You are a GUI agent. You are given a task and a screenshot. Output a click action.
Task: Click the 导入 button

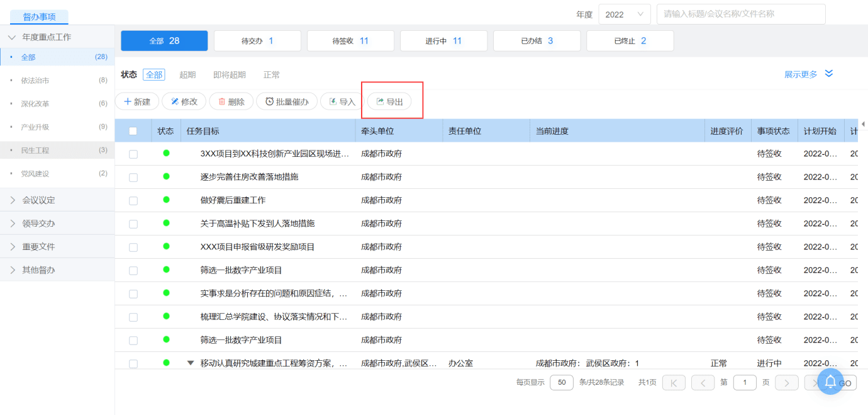coord(342,101)
